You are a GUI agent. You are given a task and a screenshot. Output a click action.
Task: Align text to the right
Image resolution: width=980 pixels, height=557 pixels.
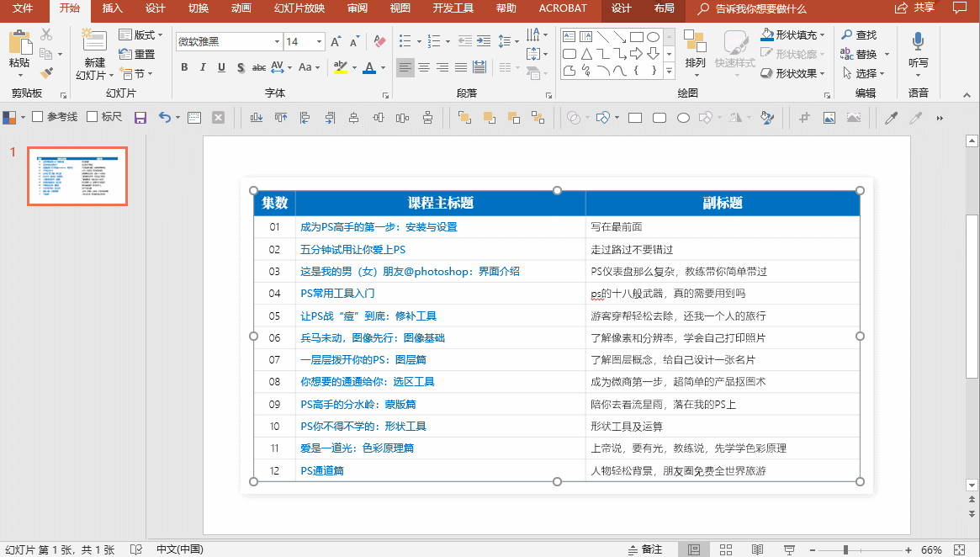coord(442,66)
